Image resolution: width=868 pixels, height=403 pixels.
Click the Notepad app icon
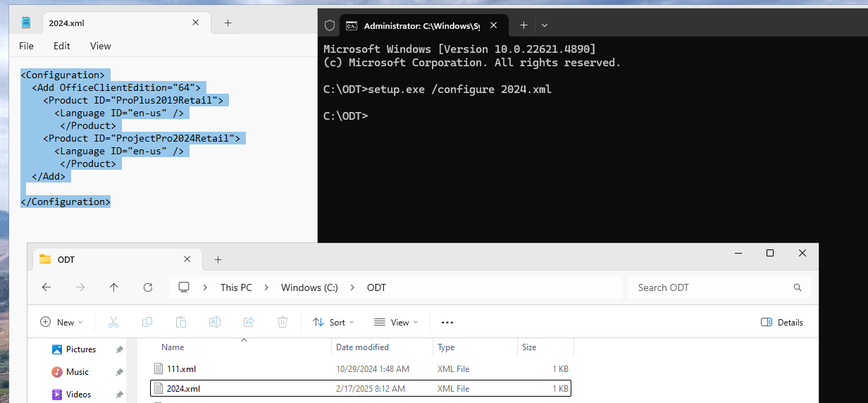click(x=26, y=23)
